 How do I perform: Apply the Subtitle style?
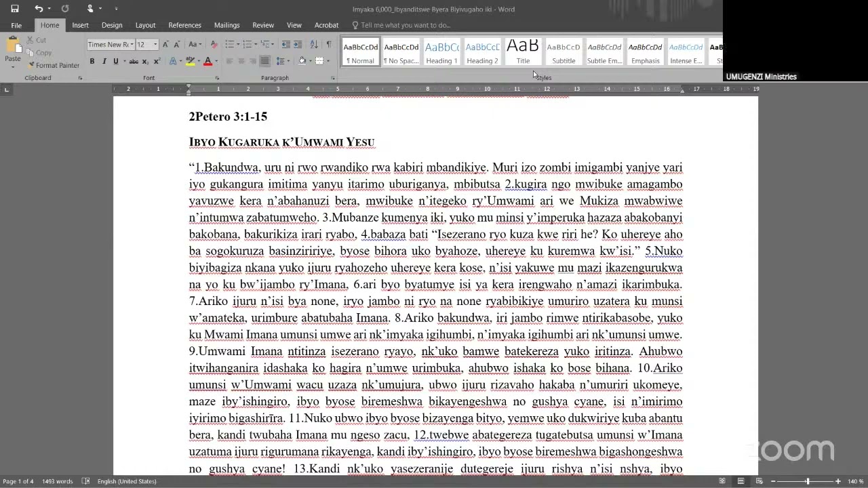point(564,52)
